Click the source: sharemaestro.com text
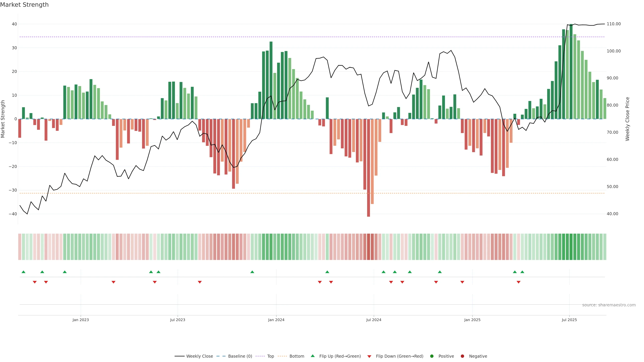 pos(609,305)
